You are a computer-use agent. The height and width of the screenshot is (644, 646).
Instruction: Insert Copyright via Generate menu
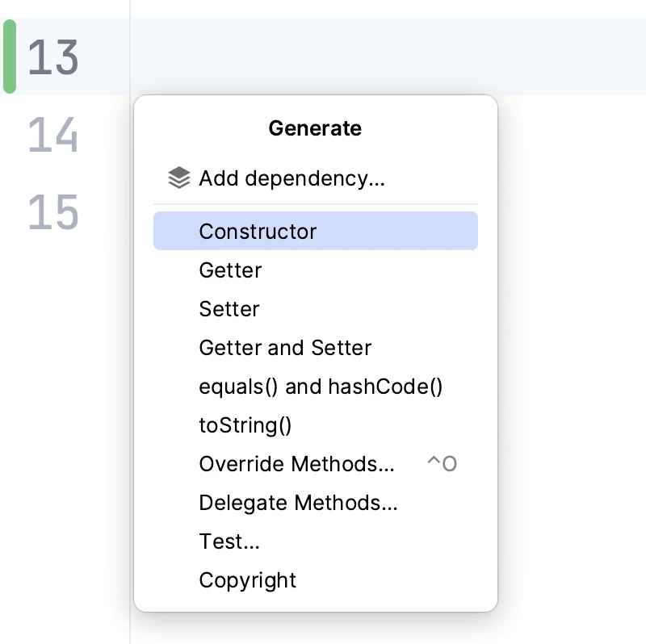(248, 580)
